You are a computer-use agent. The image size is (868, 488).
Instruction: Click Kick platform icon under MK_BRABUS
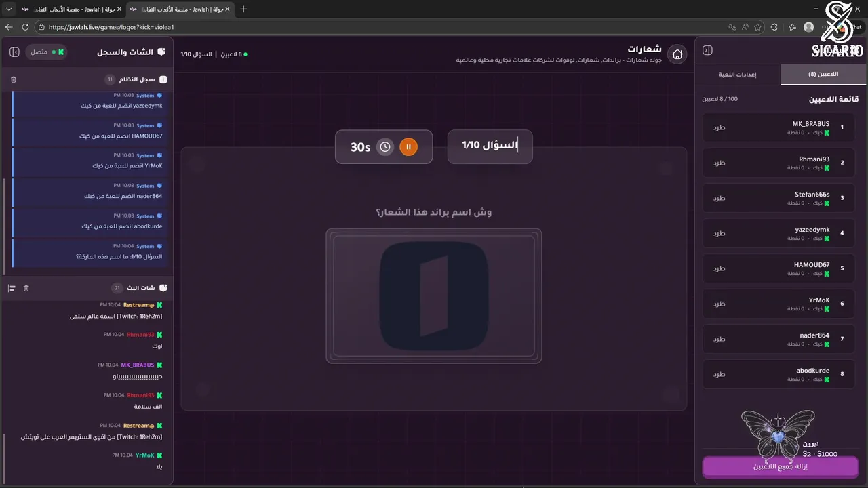[x=827, y=133]
